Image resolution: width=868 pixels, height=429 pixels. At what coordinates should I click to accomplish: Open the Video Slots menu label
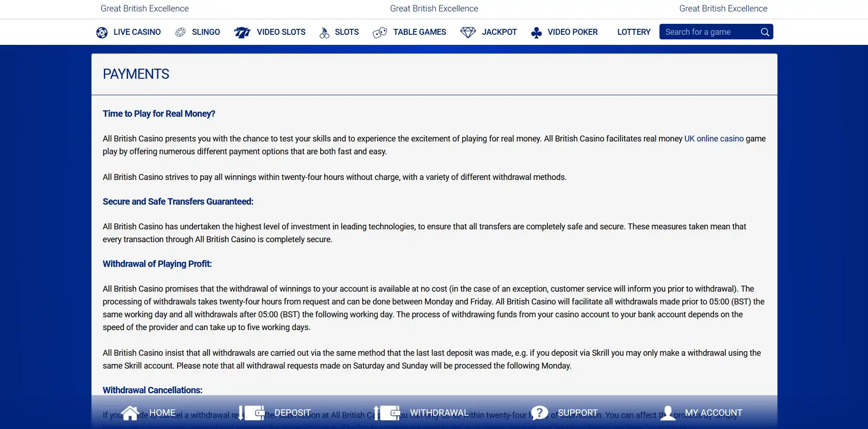(281, 32)
